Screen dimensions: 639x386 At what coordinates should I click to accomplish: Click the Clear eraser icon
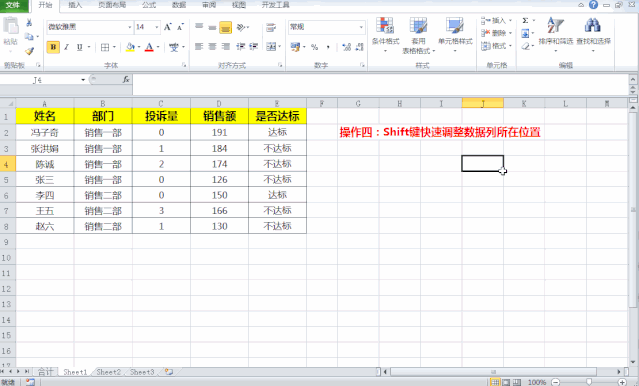click(526, 46)
